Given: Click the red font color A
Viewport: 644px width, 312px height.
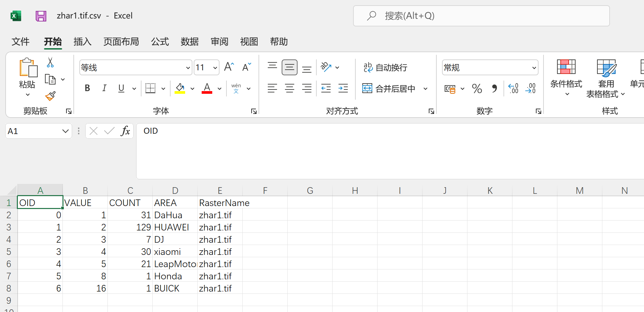Looking at the screenshot, I should coord(207,88).
